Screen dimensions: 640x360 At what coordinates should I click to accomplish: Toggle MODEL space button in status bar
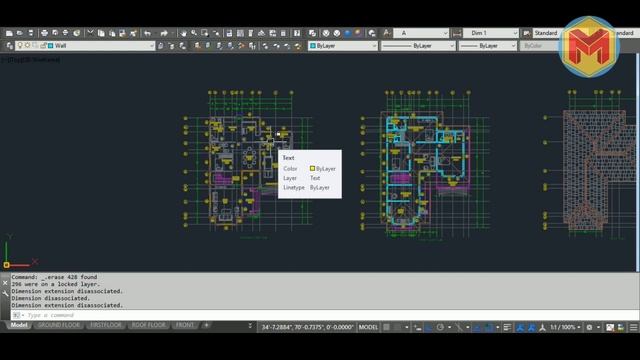pos(368,327)
